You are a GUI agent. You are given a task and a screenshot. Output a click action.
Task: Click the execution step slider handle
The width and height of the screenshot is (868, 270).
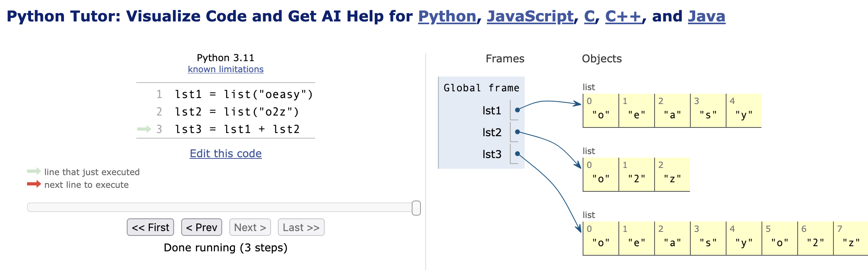coord(416,208)
